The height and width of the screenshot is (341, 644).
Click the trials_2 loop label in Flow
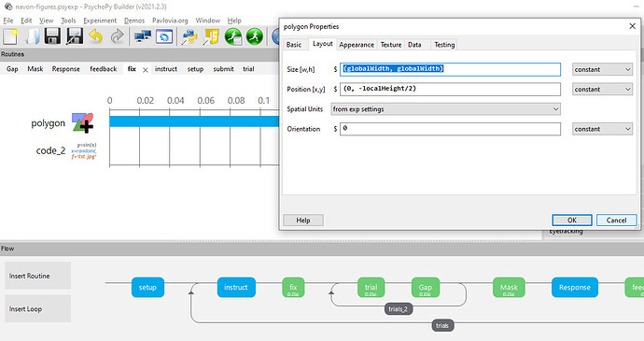pos(399,309)
